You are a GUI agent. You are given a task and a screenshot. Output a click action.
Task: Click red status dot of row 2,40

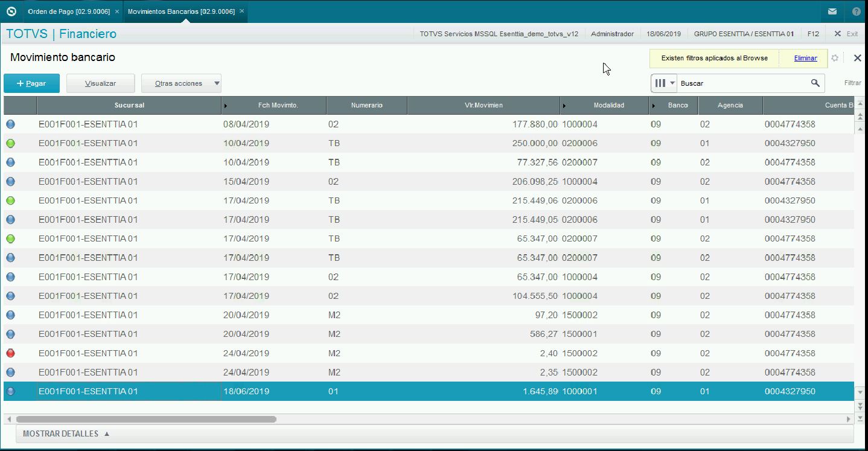(x=10, y=353)
